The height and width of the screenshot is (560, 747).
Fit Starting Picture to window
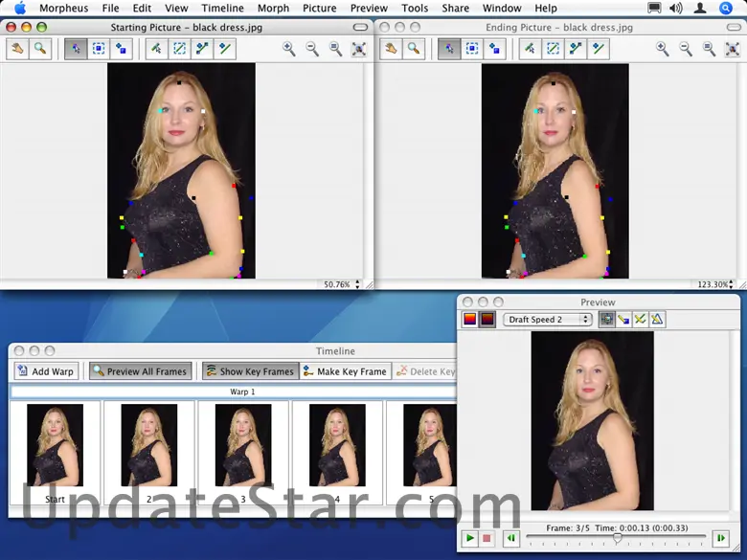[359, 49]
